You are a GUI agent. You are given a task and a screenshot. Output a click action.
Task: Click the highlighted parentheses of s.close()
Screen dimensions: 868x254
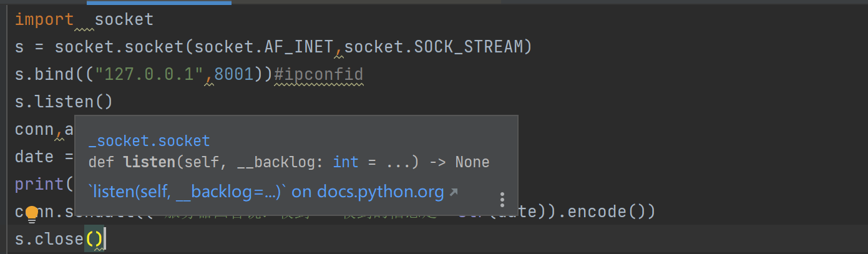click(x=94, y=239)
